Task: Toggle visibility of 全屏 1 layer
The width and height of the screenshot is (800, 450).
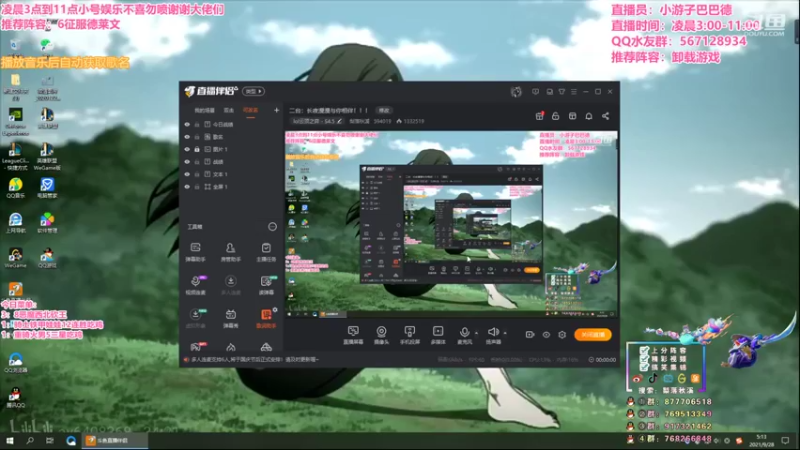Action: coord(187,187)
